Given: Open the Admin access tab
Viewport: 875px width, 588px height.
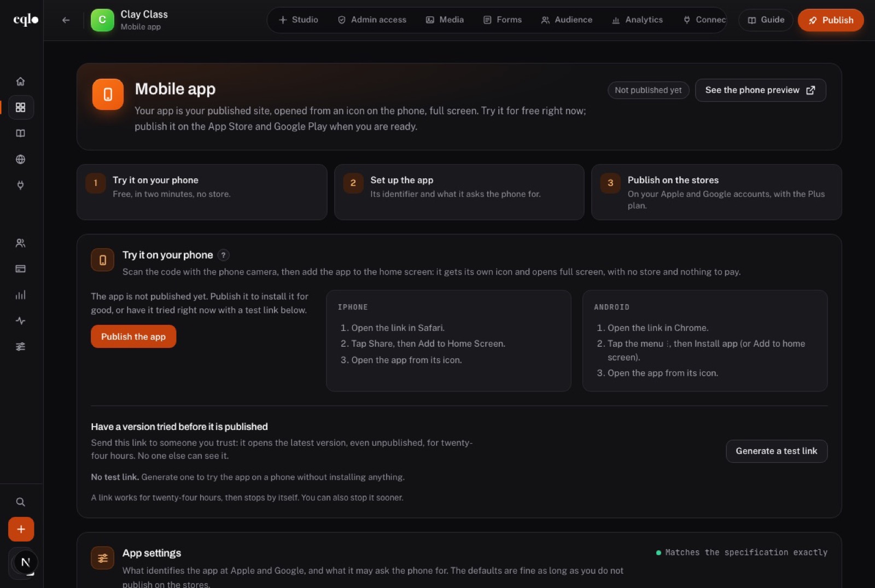Looking at the screenshot, I should 372,20.
